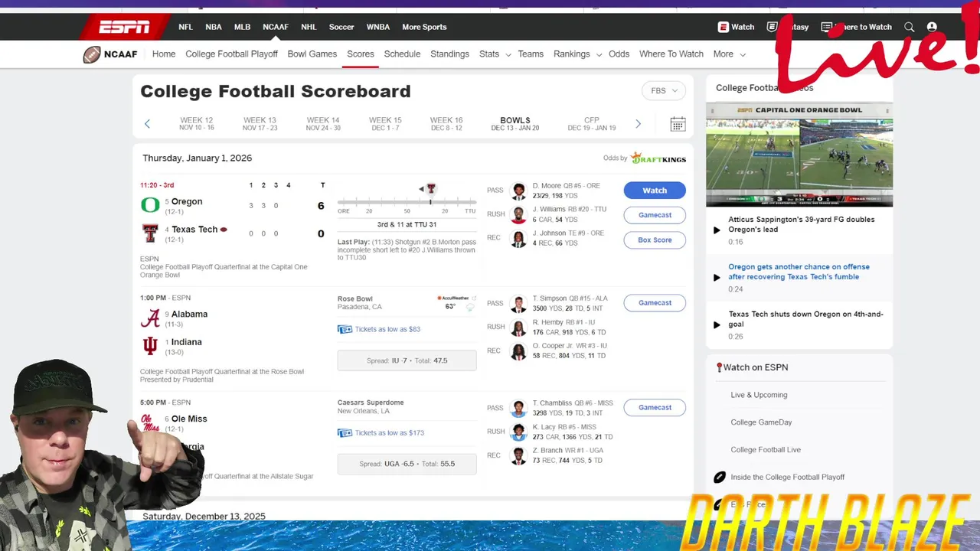The height and width of the screenshot is (551, 980).
Task: Select the CFP Dec 19 - Jan 19 range
Action: coord(592,124)
